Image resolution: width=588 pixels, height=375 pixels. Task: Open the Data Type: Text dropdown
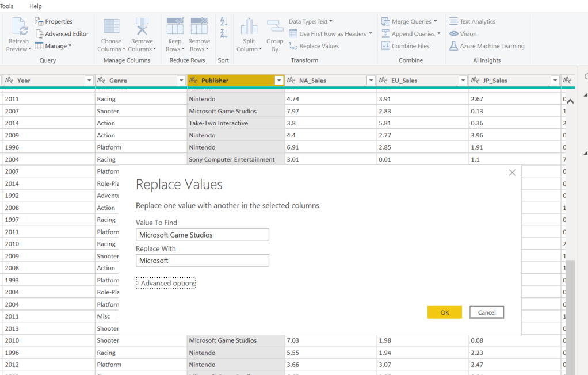(311, 21)
